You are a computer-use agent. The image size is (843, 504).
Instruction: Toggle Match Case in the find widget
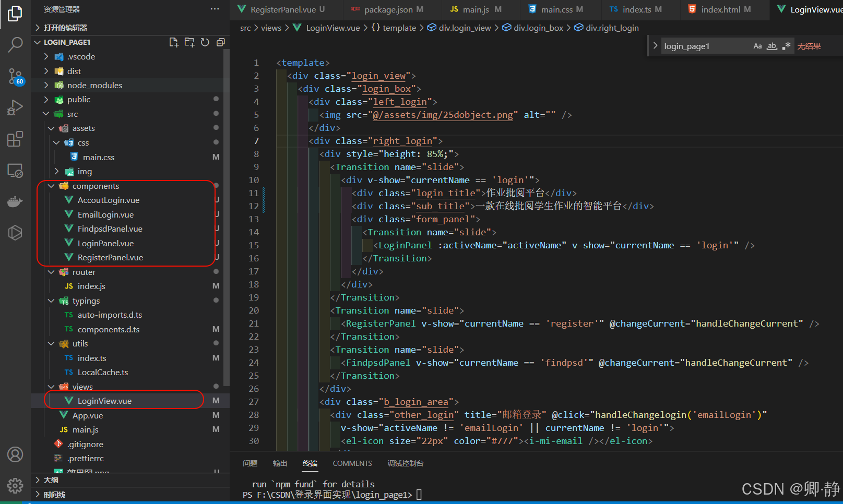[757, 46]
